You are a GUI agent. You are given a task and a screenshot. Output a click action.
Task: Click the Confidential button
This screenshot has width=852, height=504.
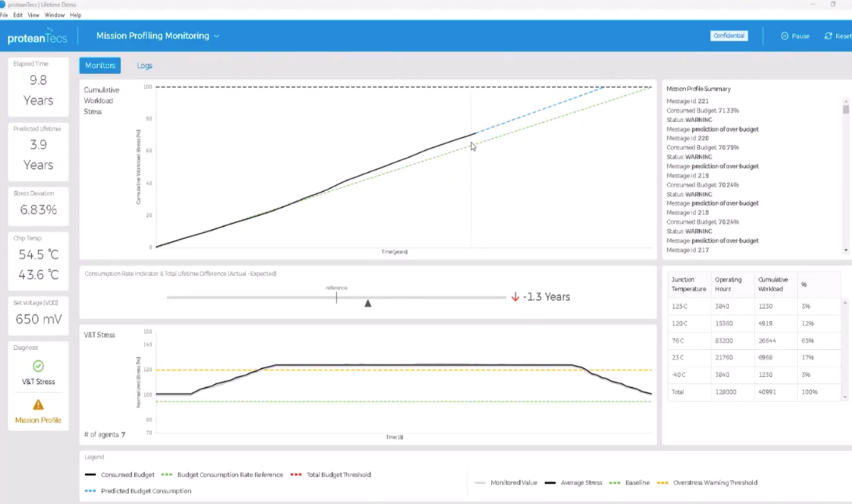pos(729,36)
